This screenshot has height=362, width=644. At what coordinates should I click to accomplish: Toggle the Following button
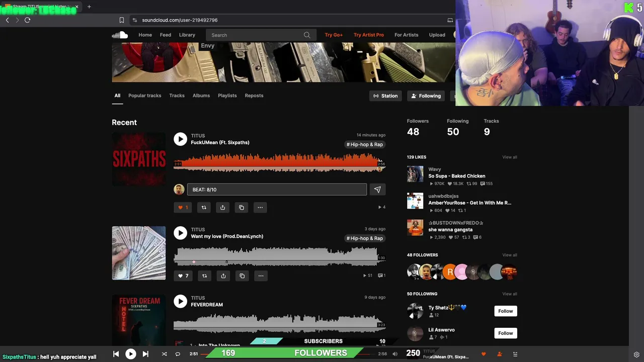click(x=426, y=96)
